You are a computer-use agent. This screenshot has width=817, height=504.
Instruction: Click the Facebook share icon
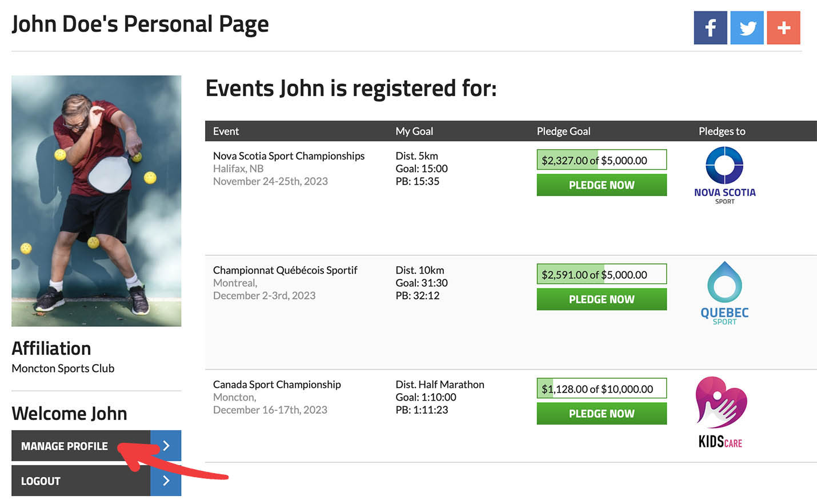click(x=710, y=27)
